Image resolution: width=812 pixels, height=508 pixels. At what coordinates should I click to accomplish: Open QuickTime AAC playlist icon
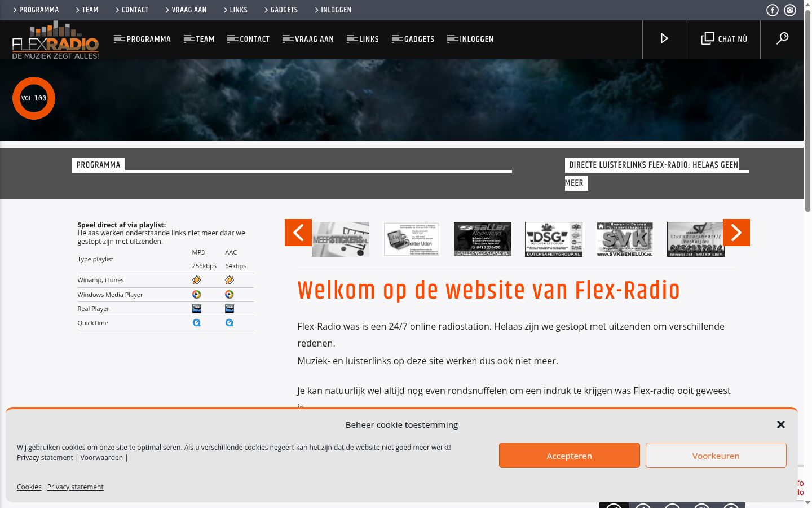(x=230, y=323)
